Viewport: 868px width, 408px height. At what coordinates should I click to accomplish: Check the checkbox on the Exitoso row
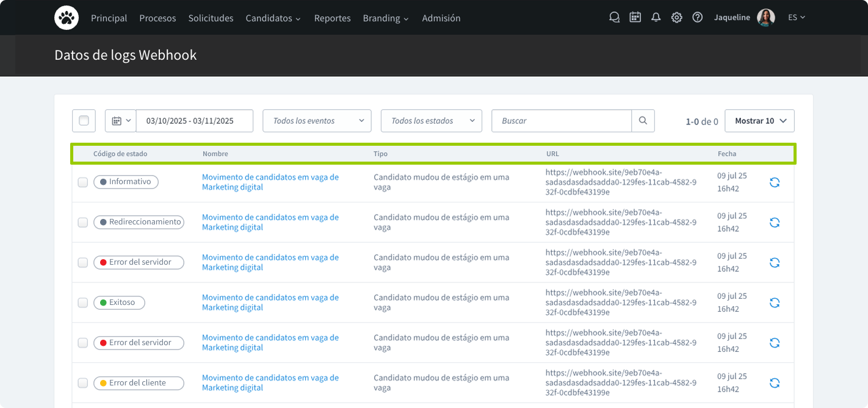pos(83,302)
